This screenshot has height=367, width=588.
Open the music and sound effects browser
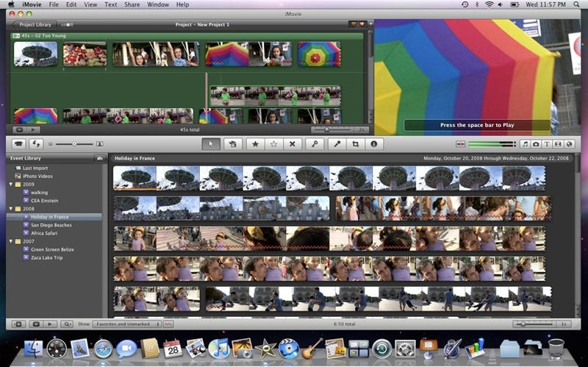point(526,144)
